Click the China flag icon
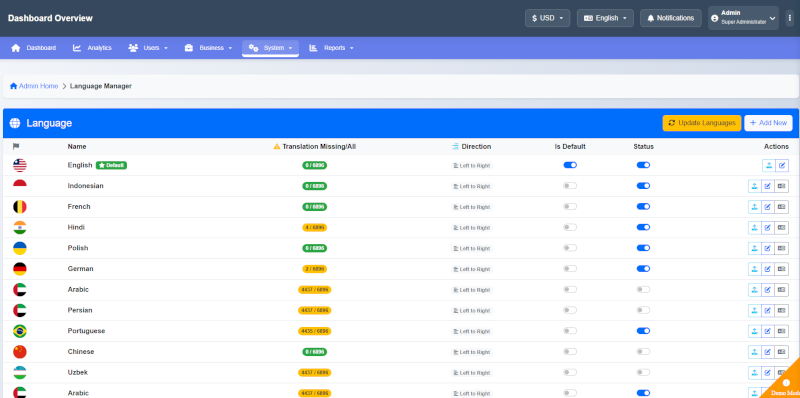This screenshot has width=800, height=398. coord(20,352)
